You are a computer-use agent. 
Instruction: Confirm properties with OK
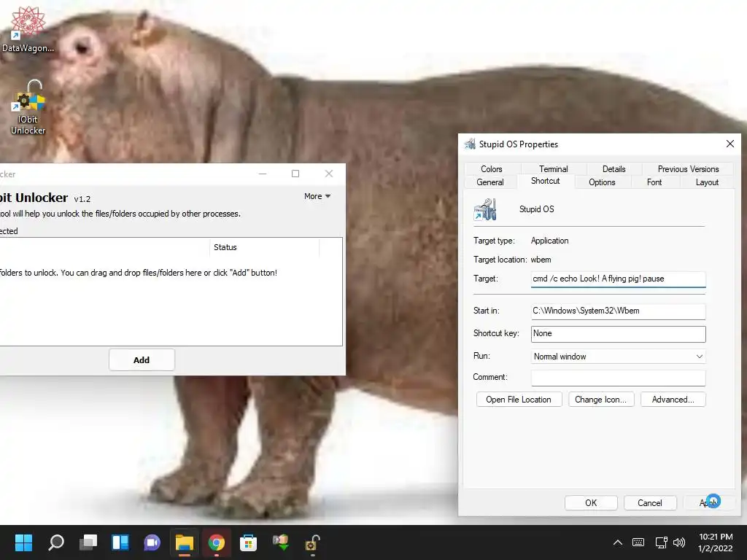[591, 503]
